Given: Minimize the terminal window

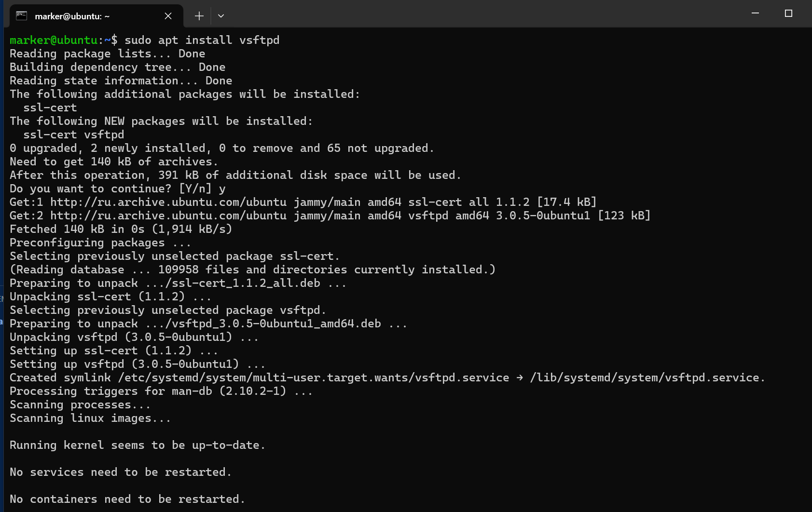Looking at the screenshot, I should tap(755, 13).
